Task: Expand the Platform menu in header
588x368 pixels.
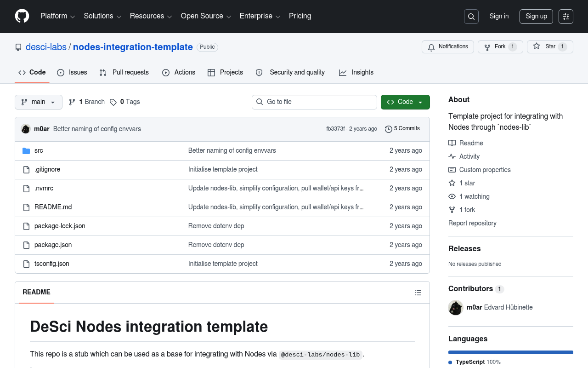Action: click(57, 16)
